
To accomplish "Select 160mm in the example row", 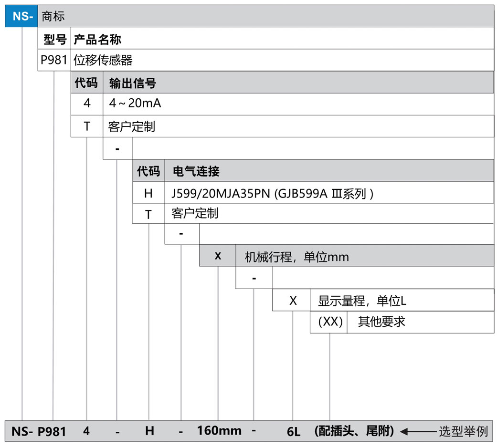I will click(219, 430).
